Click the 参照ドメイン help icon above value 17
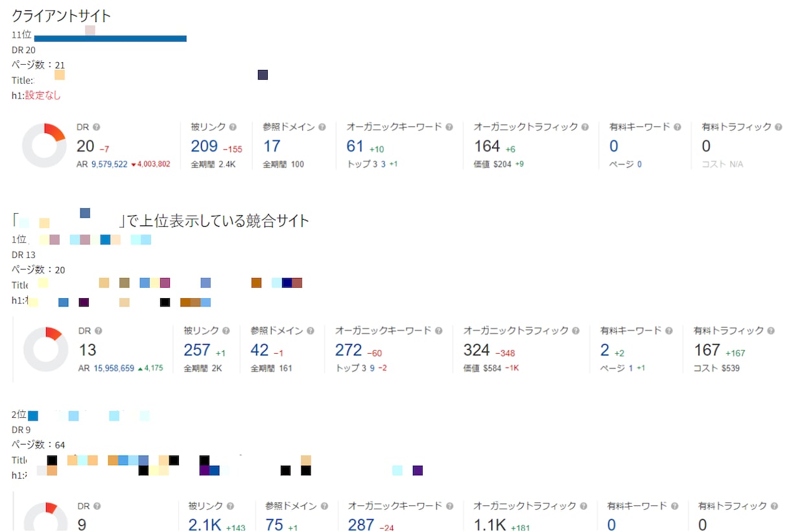Image resolution: width=791 pixels, height=532 pixels. click(322, 128)
